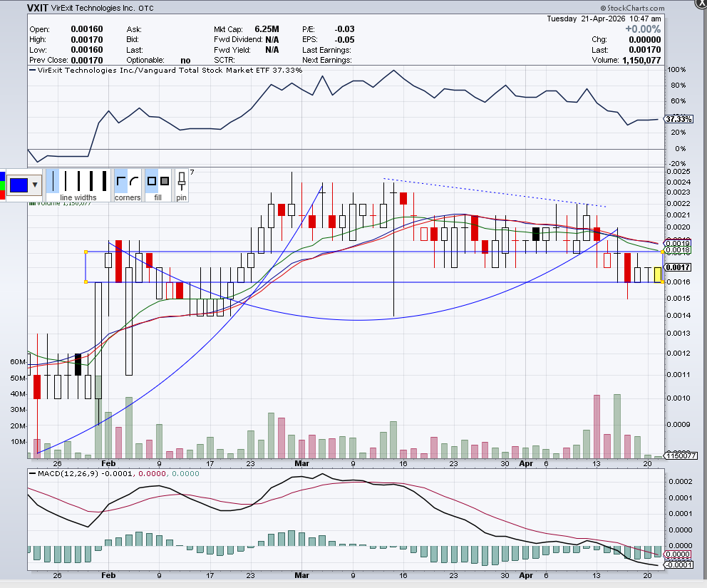Click the rectangle's bottom-right yellow handle
Viewport: 707px width, 588px height.
(662, 282)
